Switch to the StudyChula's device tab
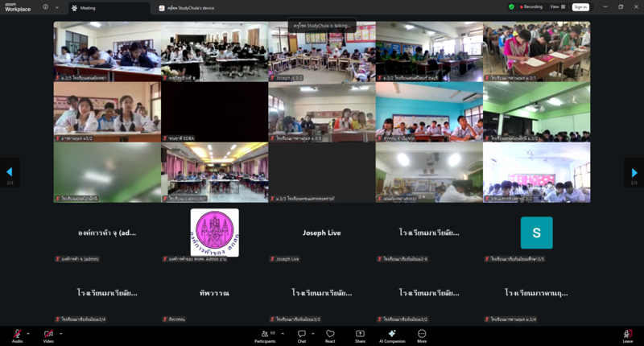The height and width of the screenshot is (346, 644). click(x=187, y=8)
